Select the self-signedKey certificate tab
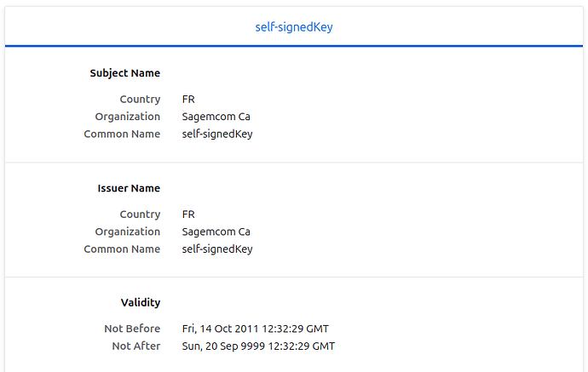Image resolution: width=588 pixels, height=372 pixels. pyautogui.click(x=294, y=27)
